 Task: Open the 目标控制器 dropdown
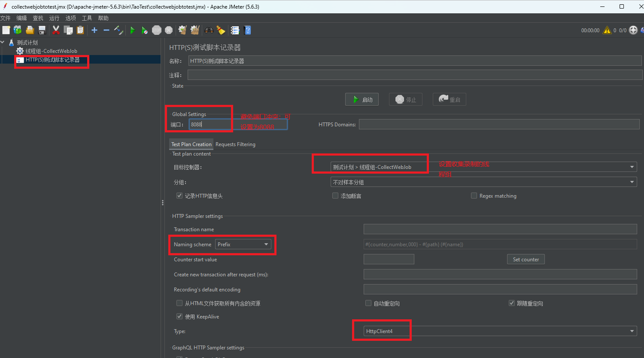[x=484, y=167]
